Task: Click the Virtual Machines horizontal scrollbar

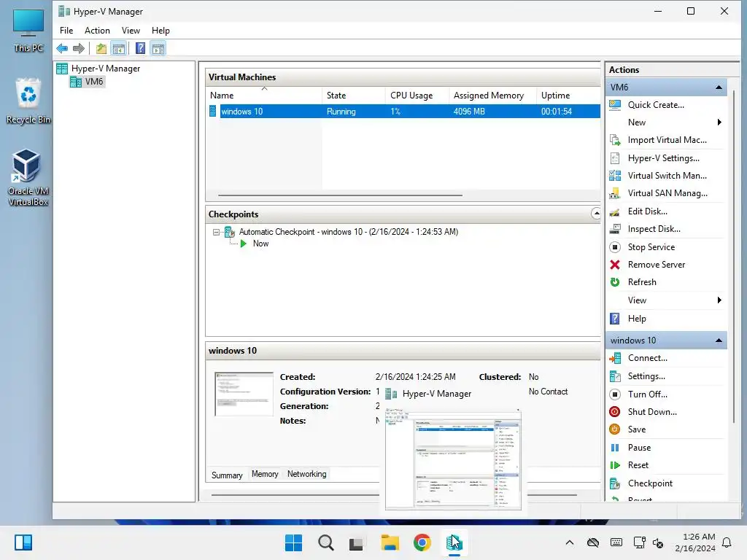Action: pyautogui.click(x=340, y=195)
